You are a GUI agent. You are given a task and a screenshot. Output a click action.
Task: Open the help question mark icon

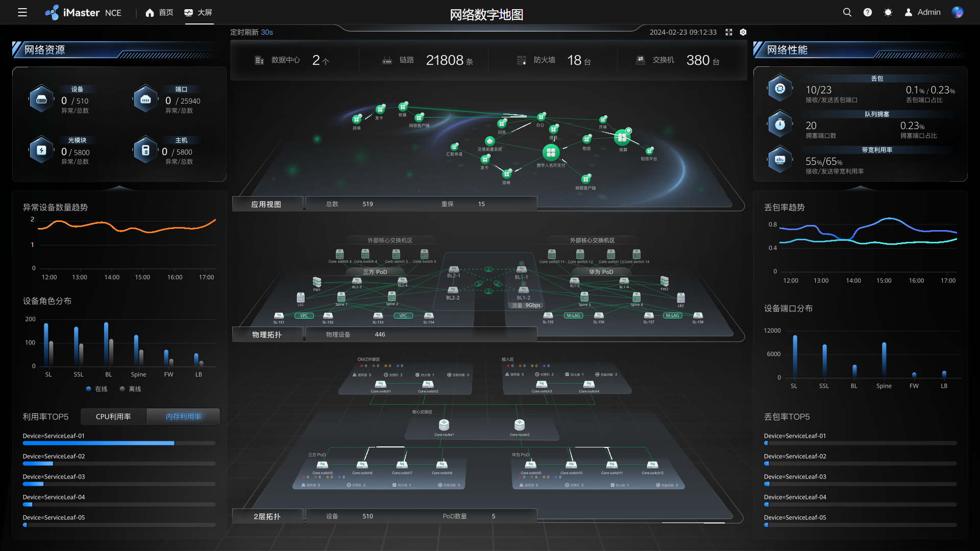(867, 12)
